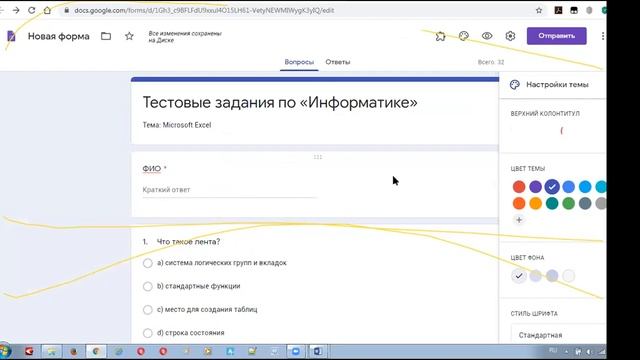640x360 pixels.
Task: Edit the form title Тестовые задания по «Информатике»
Action: pos(280,102)
